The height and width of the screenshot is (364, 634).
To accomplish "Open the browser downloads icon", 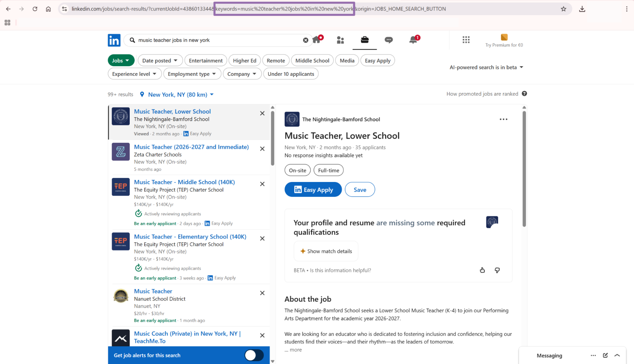I will coord(582,9).
